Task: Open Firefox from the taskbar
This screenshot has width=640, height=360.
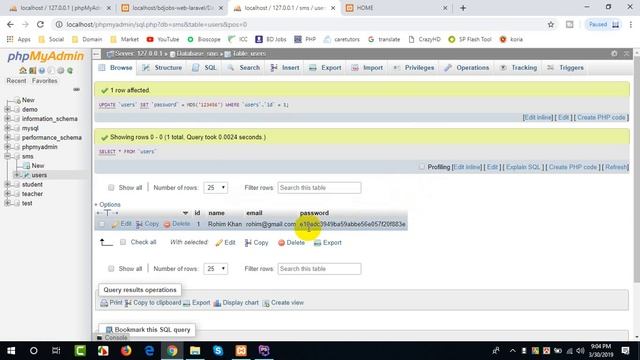Action: click(126, 351)
